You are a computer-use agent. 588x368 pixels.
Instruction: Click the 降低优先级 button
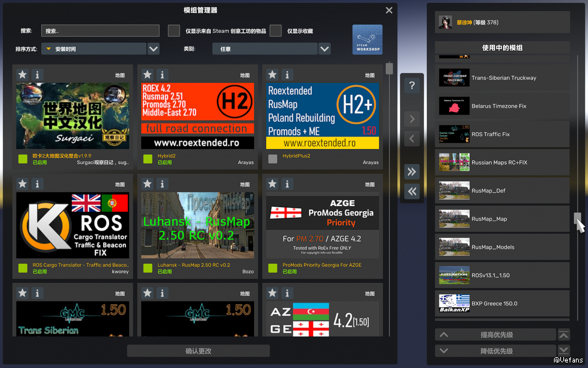[495, 351]
